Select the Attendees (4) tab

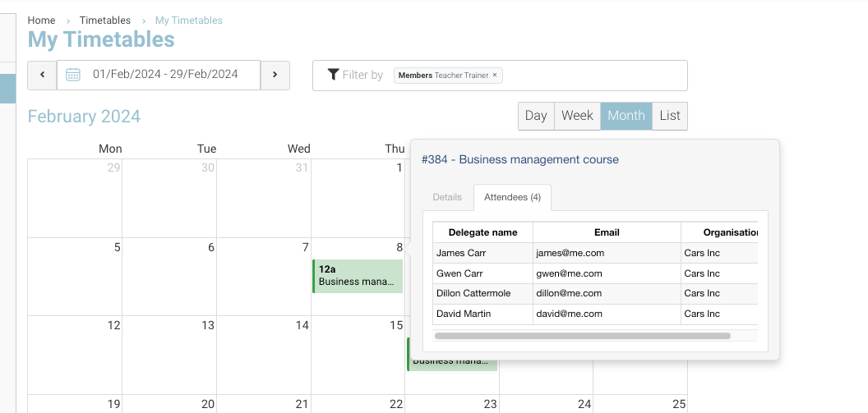coord(512,197)
